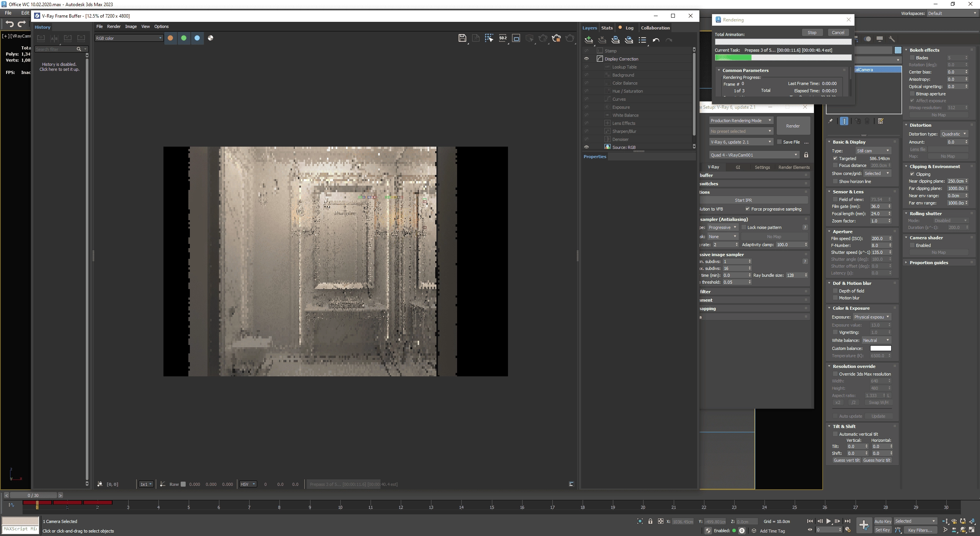Click the load layer tree preset icon
Viewport: 980px width, 536px height.
point(629,40)
